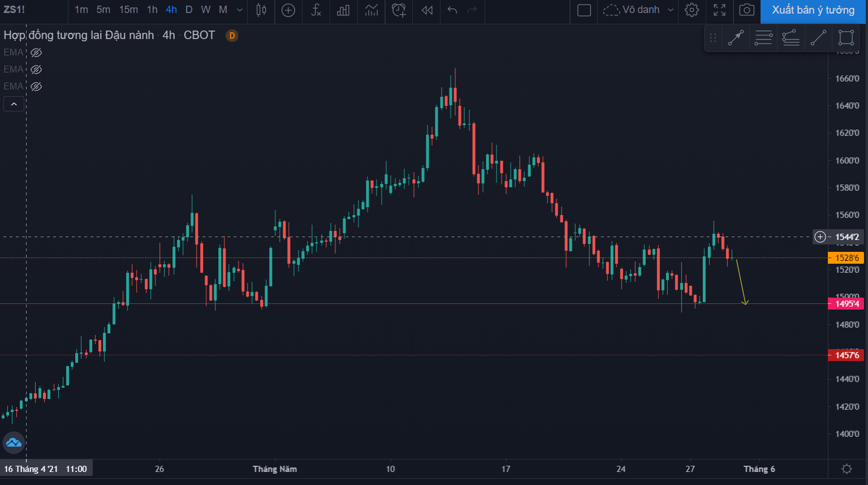
Task: Click the Xuất bản ý tưởng button
Action: (813, 10)
